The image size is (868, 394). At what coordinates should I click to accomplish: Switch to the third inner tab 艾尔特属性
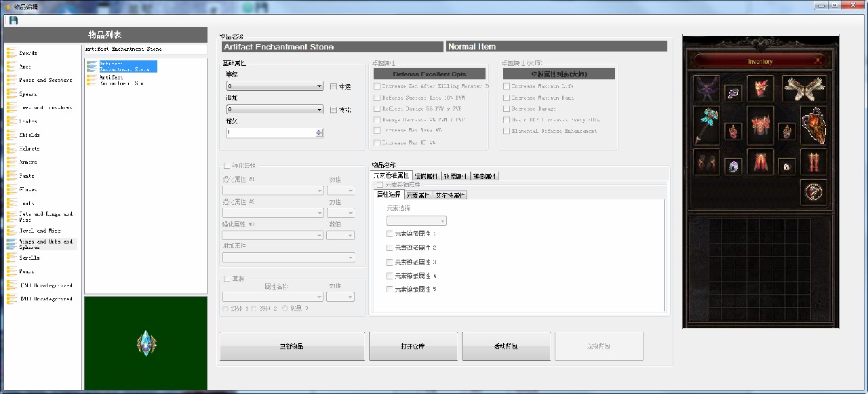(450, 195)
